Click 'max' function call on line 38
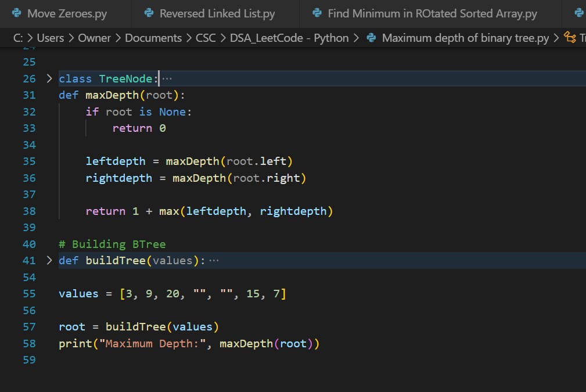The image size is (586, 392). point(169,211)
